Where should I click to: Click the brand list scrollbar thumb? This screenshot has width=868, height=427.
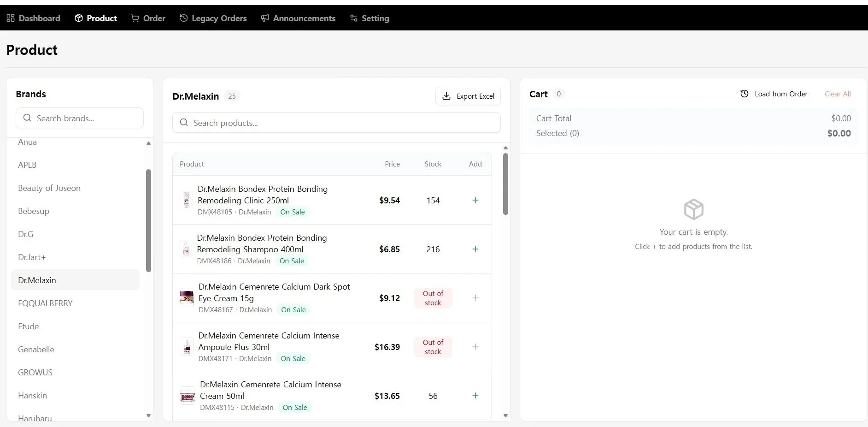(x=148, y=220)
